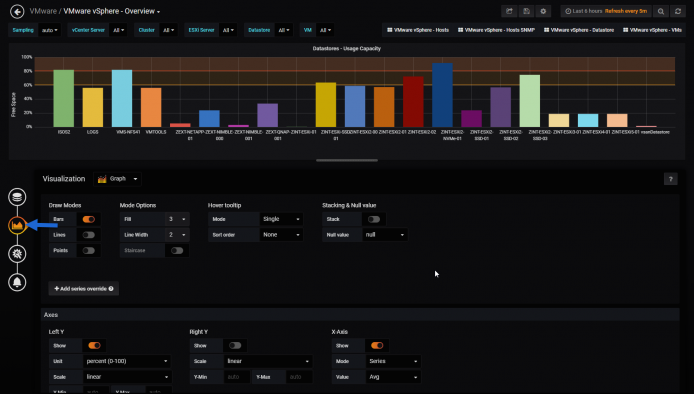
Task: Click the share dashboard icon
Action: (x=509, y=11)
